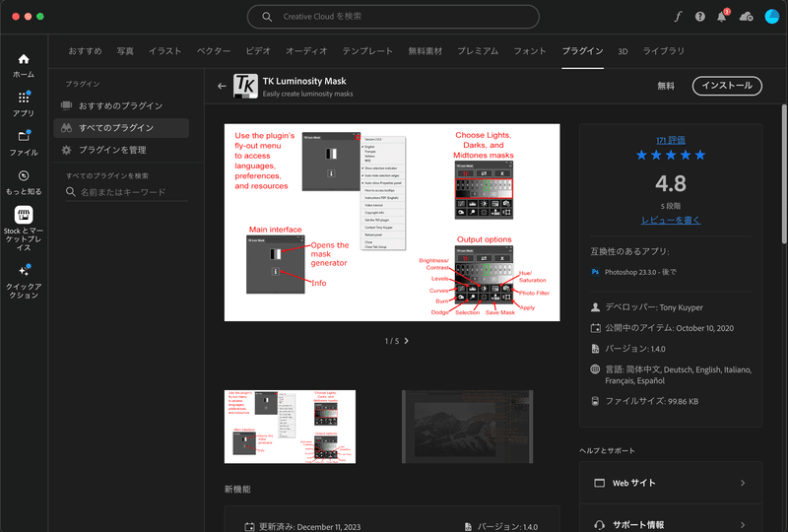Select the dark mountain screenshot thumbnail

(467, 427)
